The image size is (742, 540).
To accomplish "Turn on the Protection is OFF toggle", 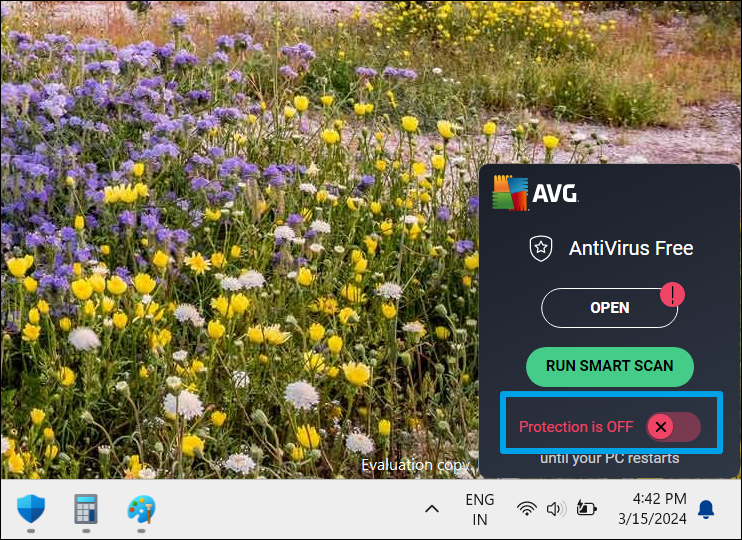I will pyautogui.click(x=673, y=427).
